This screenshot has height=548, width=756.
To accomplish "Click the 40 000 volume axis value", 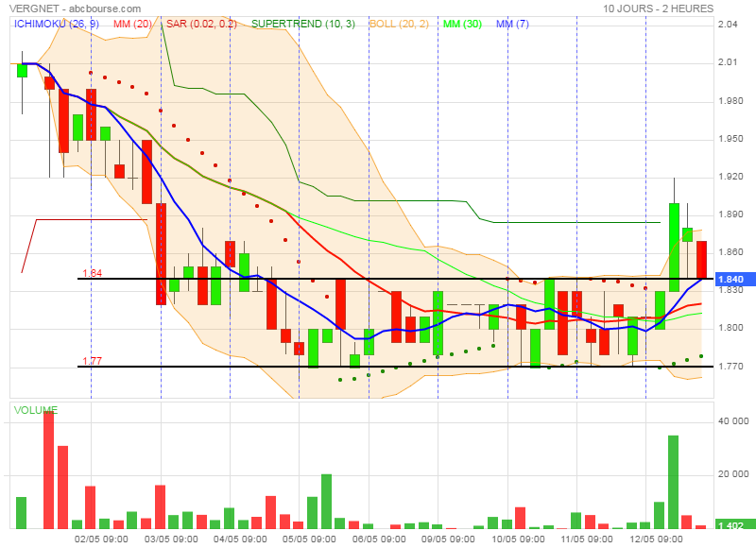I will tap(733, 421).
